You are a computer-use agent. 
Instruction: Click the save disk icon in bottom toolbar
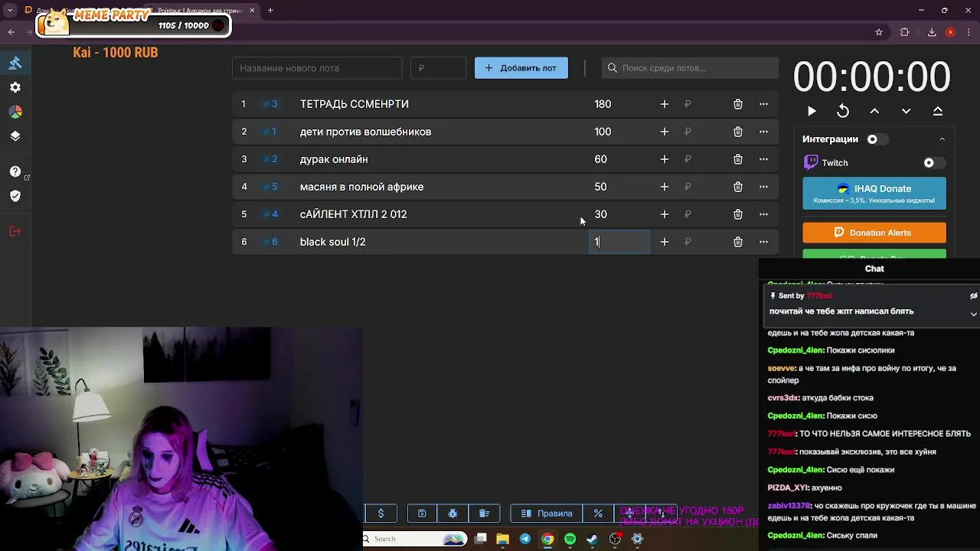pos(422,514)
